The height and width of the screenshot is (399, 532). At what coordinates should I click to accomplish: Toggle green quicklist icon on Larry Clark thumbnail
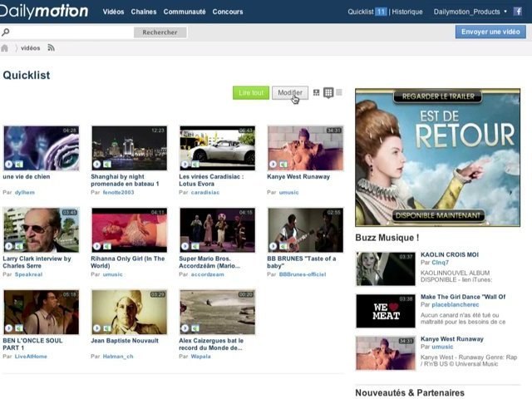coord(19,246)
